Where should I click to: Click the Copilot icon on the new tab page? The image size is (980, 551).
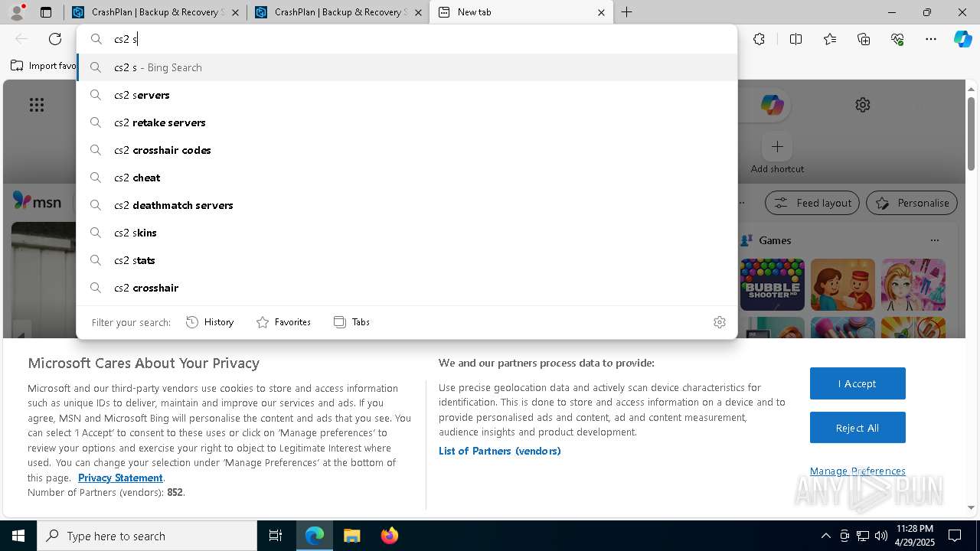coord(772,105)
